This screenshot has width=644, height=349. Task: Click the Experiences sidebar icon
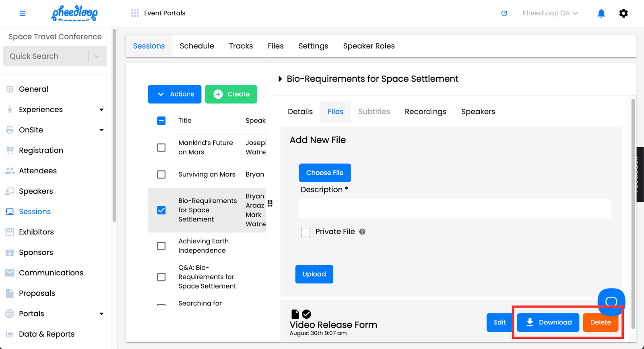(x=10, y=109)
